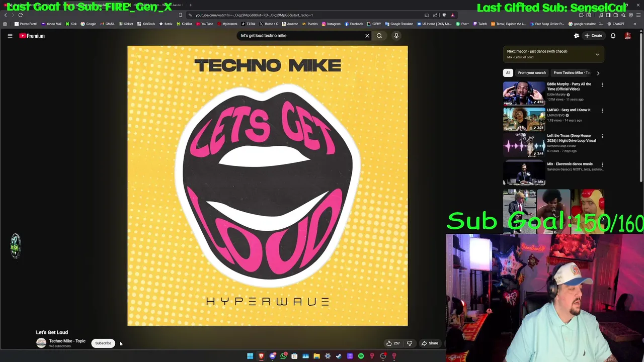This screenshot has width=644, height=362.
Task: Click the cast icon left of Create
Action: click(577, 36)
